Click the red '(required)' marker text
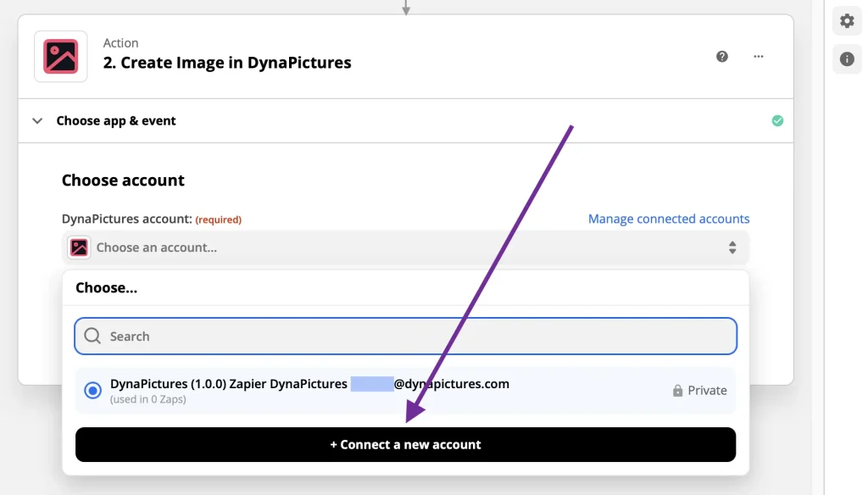Viewport: 868px width, 495px height. [219, 220]
